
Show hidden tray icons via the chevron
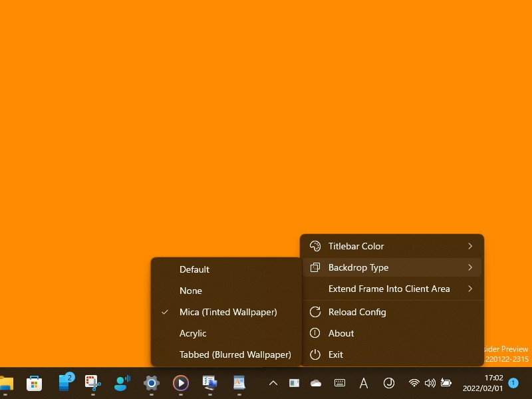pyautogui.click(x=273, y=383)
